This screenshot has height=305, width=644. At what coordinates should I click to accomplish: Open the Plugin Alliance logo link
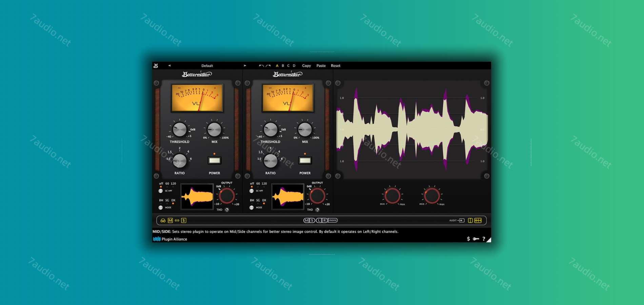[x=170, y=239]
